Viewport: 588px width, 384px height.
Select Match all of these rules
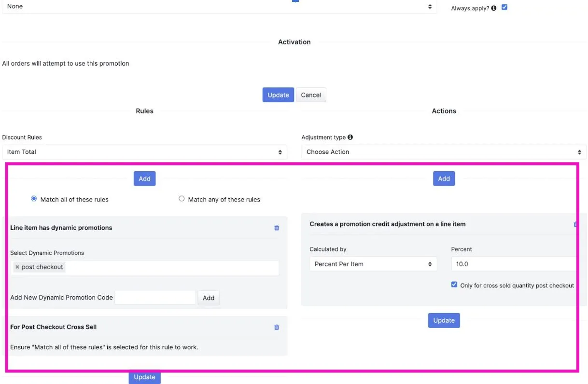point(34,198)
